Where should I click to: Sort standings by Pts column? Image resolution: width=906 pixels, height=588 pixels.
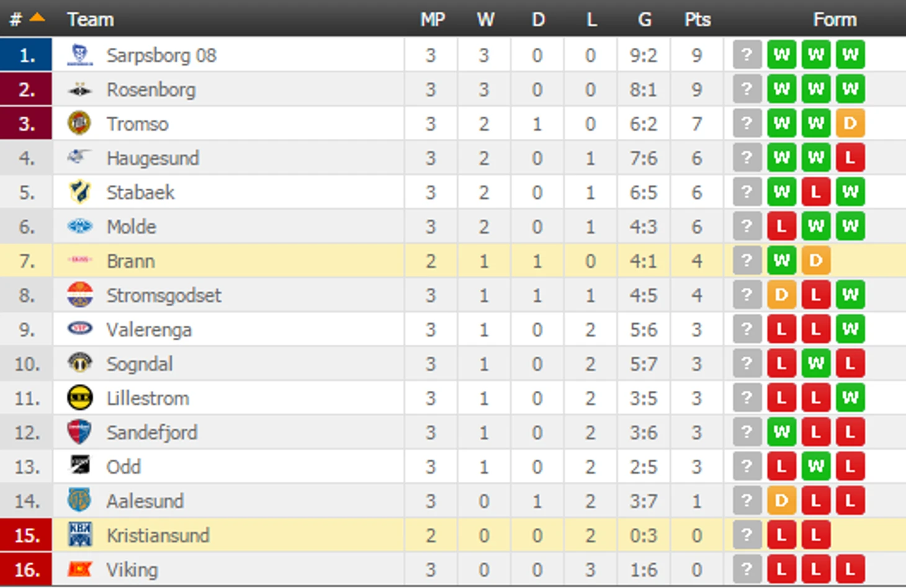click(697, 20)
